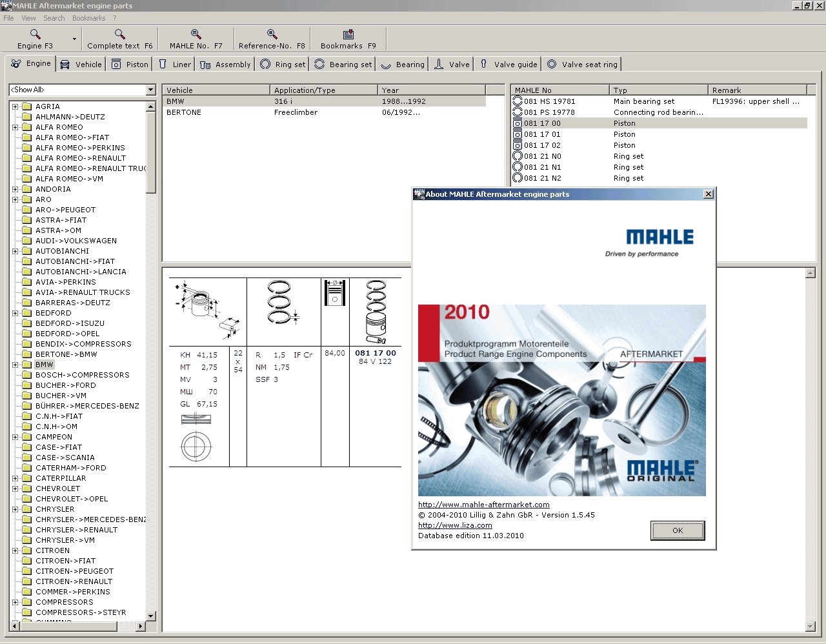Click OK in the About dialog
This screenshot has height=644, width=826.
[677, 530]
